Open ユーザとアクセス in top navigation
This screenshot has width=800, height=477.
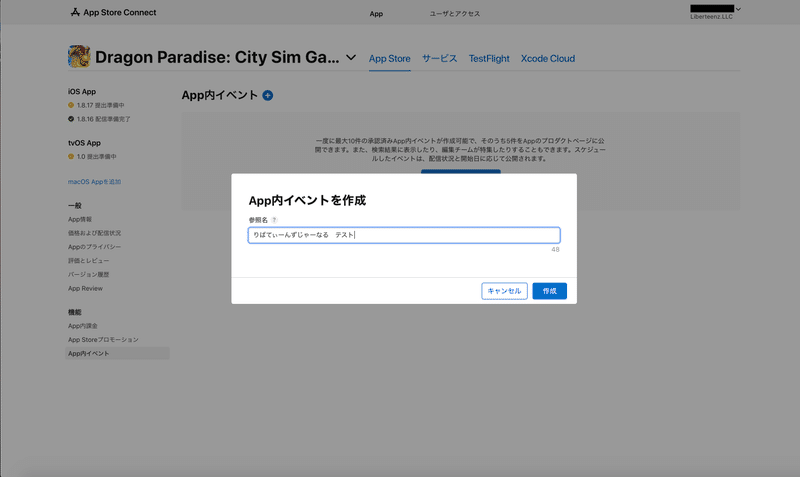coord(455,14)
